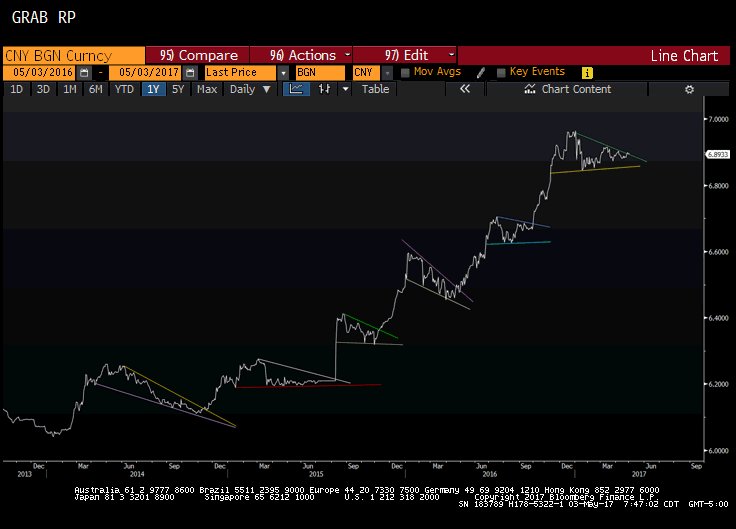Click the 96) Actions button
736x529 pixels.
(x=301, y=55)
